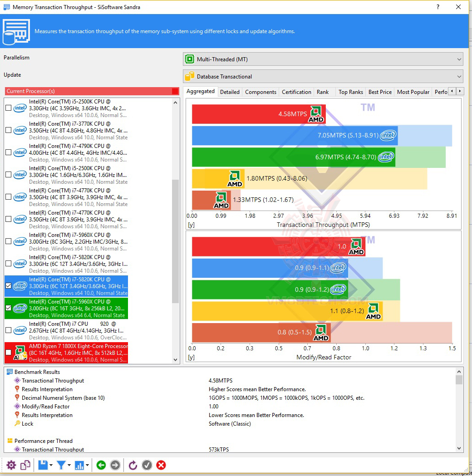Open the Most Popular tab

point(413,92)
